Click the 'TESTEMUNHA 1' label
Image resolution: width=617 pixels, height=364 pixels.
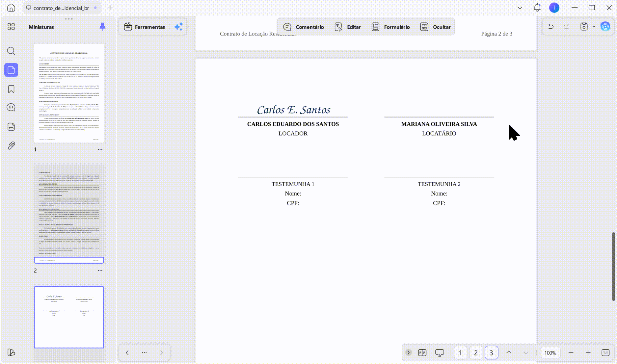click(293, 184)
